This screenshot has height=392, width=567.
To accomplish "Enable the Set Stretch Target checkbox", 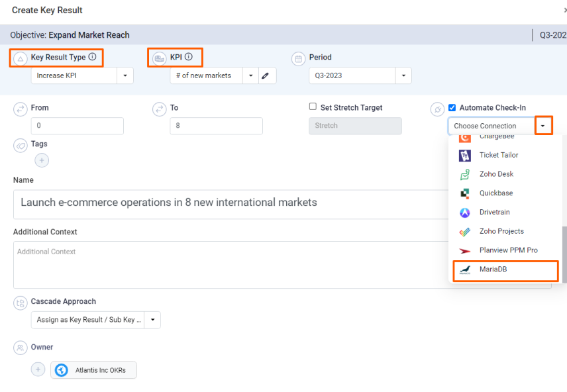I will [313, 107].
